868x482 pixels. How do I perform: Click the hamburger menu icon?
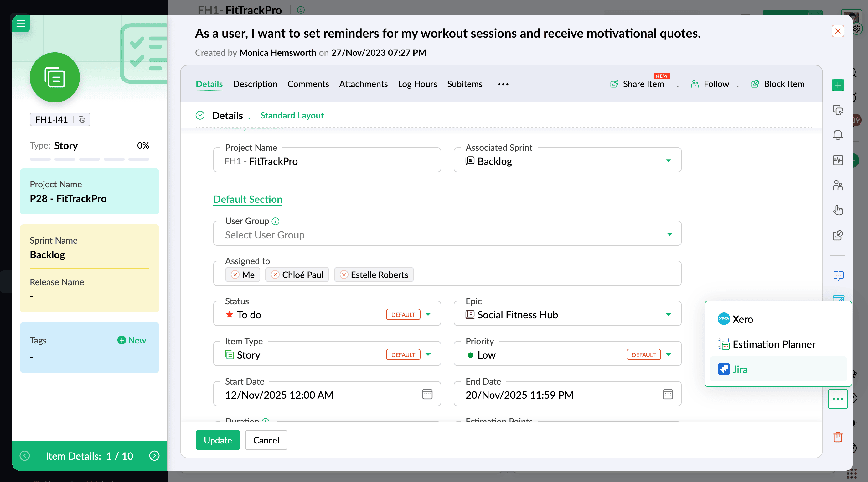(21, 24)
